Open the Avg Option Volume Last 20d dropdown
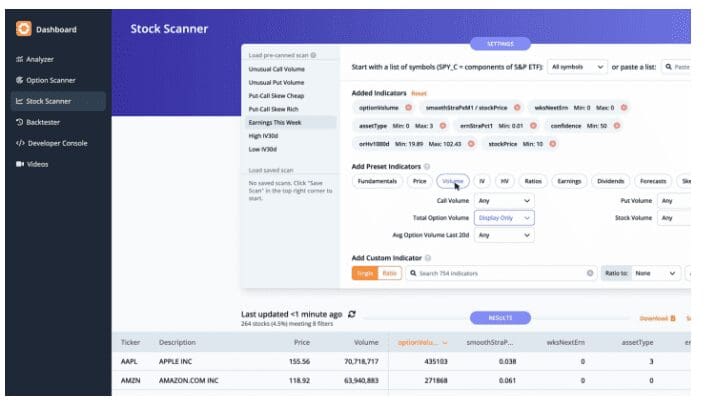Screen dimensions: 715x410 click(504, 235)
